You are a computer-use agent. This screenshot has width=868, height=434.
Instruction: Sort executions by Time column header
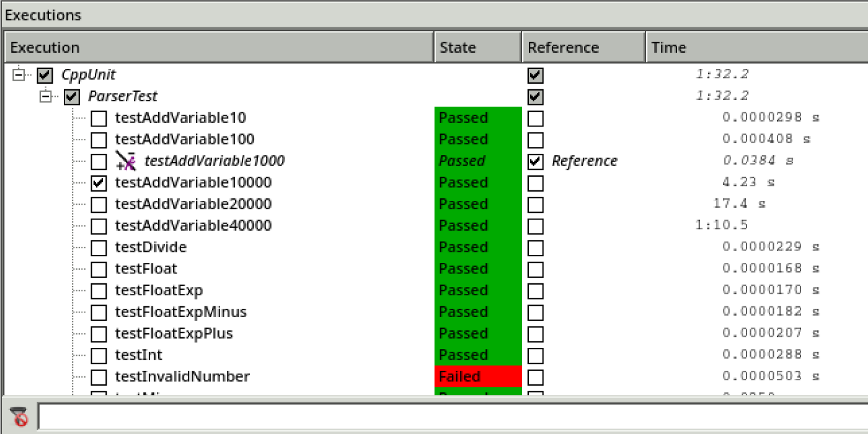click(x=756, y=48)
